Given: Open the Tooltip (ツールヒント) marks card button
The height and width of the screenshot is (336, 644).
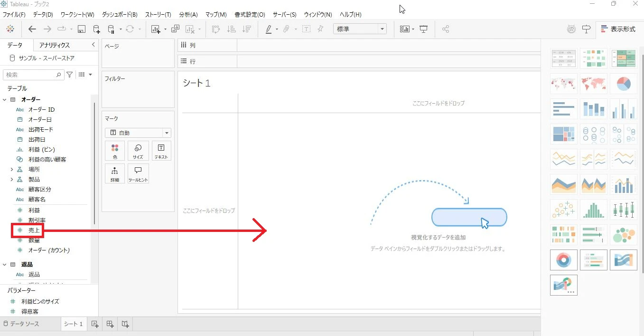Looking at the screenshot, I should 138,174.
